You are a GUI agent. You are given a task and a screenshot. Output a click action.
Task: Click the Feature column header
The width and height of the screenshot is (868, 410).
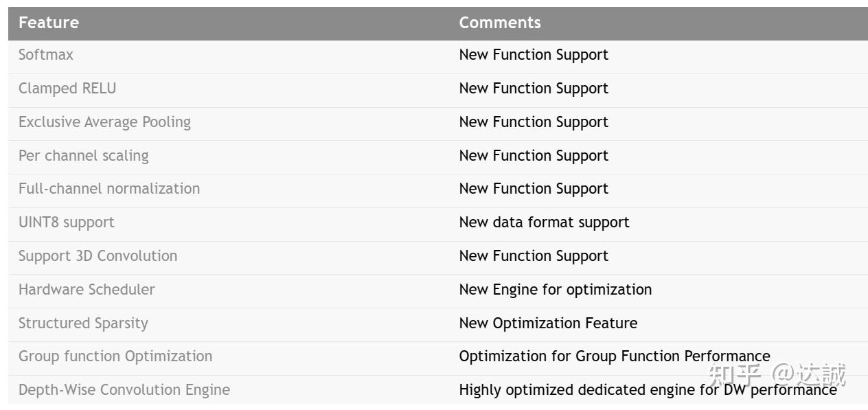[x=48, y=23]
